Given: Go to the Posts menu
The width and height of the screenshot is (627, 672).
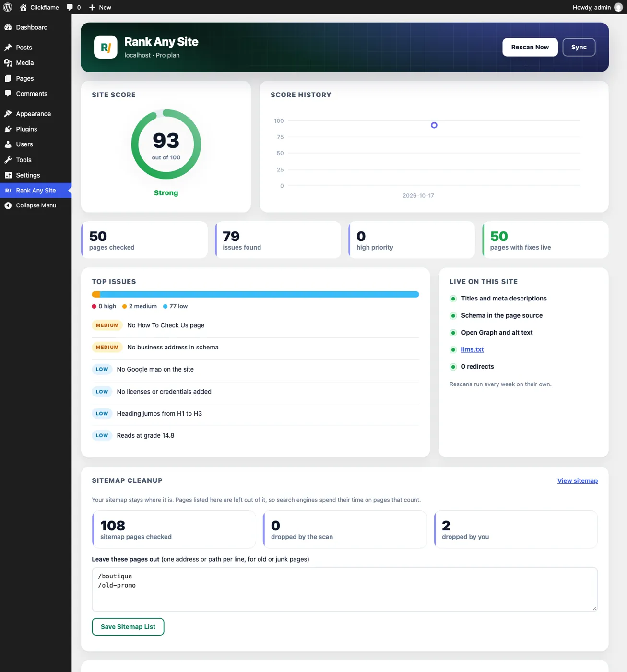Looking at the screenshot, I should [x=35, y=48].
